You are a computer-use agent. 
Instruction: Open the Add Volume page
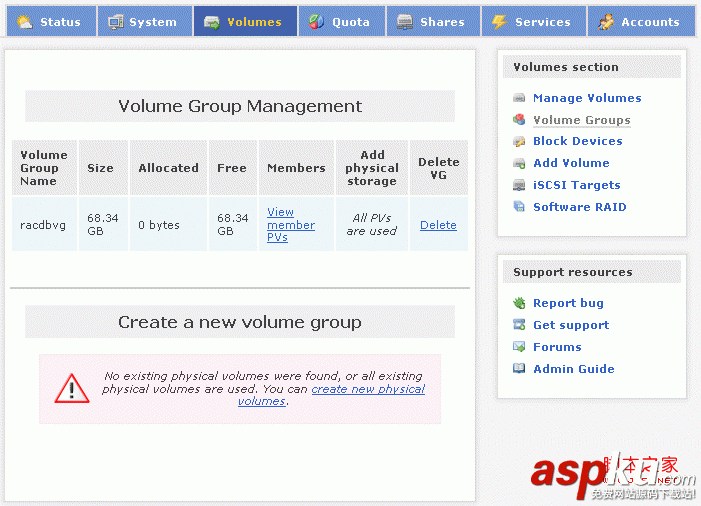tap(571, 163)
